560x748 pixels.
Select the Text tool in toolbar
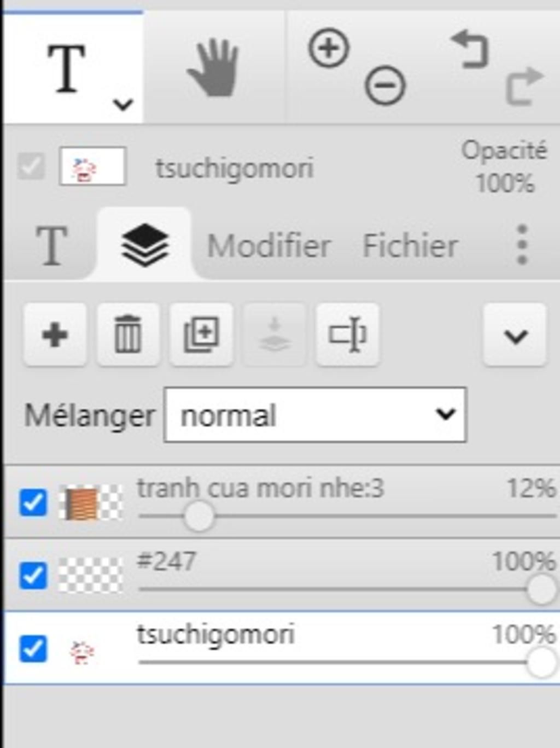click(x=67, y=68)
